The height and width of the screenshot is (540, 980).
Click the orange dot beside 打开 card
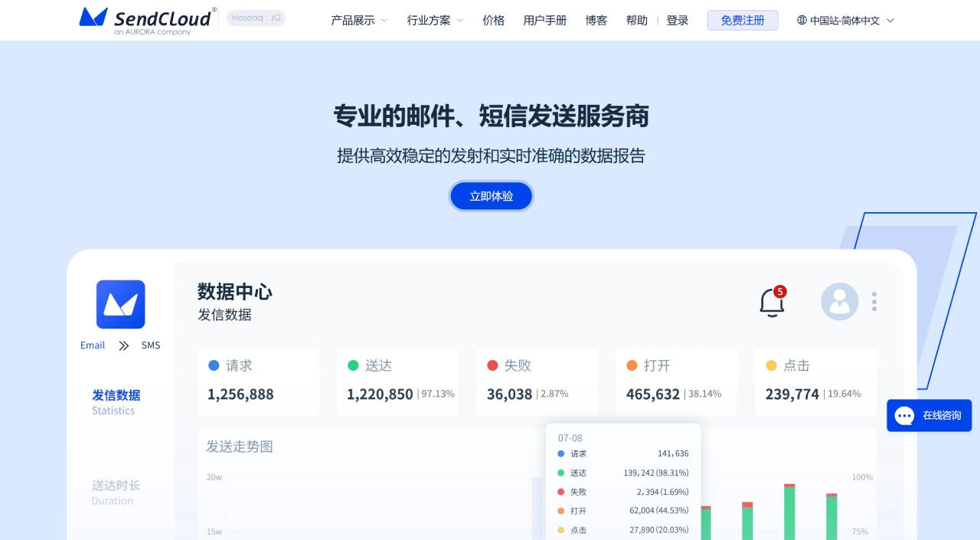point(632,365)
